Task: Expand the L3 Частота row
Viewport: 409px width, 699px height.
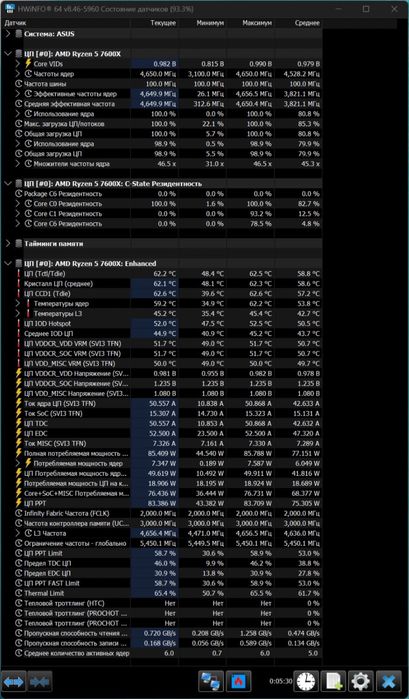Action: tap(17, 533)
